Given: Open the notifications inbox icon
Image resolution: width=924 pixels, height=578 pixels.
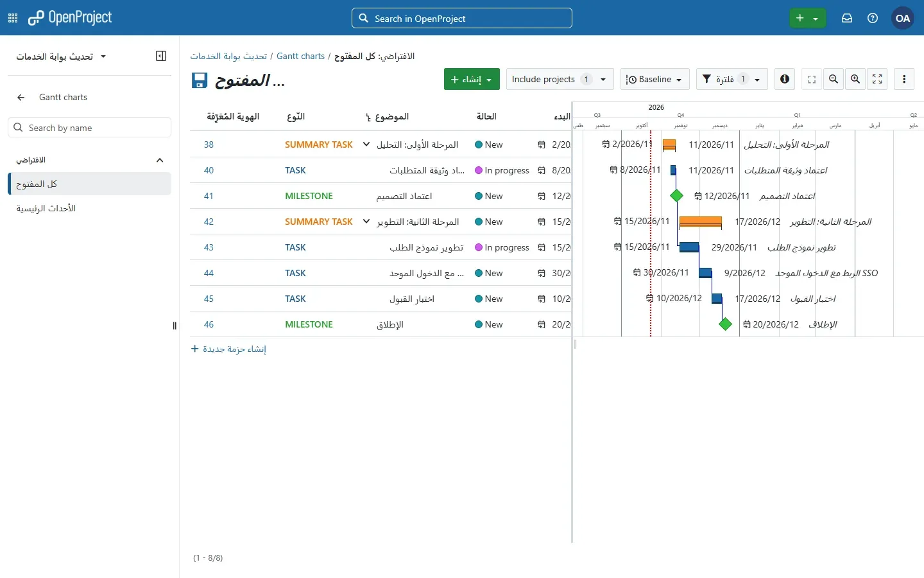Looking at the screenshot, I should (x=848, y=18).
